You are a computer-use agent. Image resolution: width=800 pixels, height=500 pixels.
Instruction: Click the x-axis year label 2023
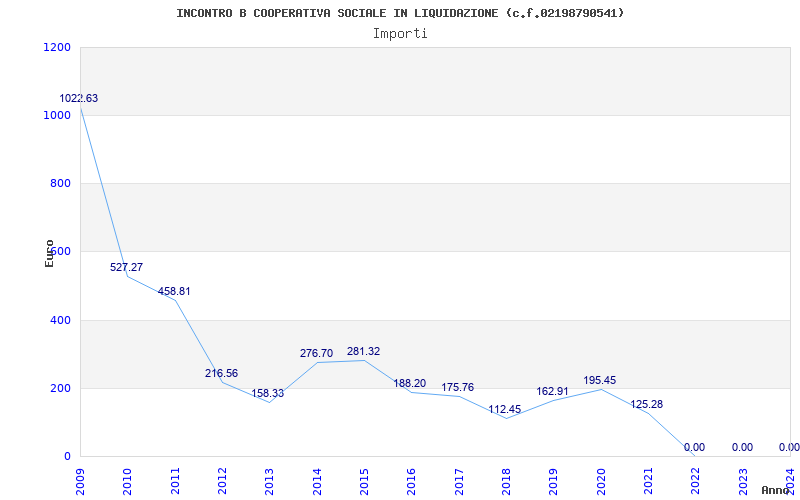coord(743,481)
